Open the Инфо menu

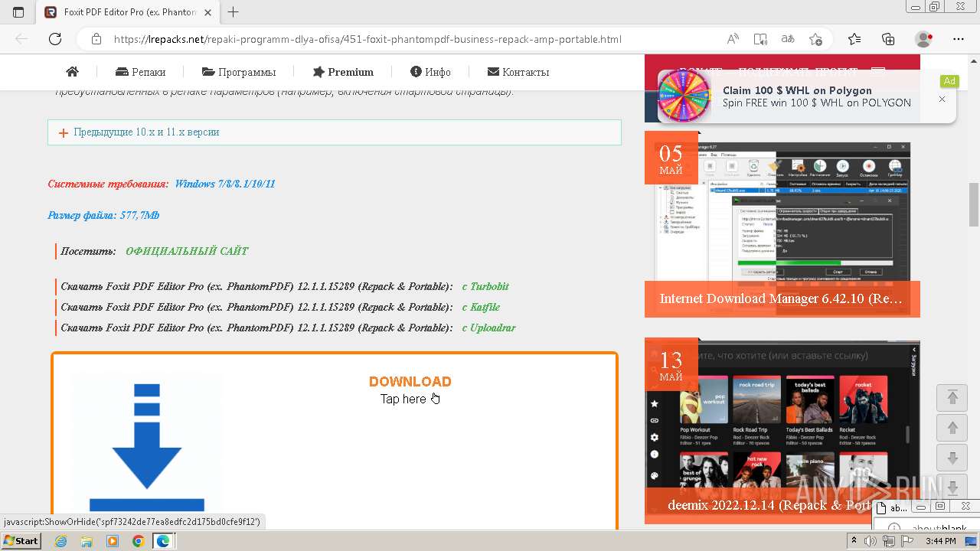(430, 72)
